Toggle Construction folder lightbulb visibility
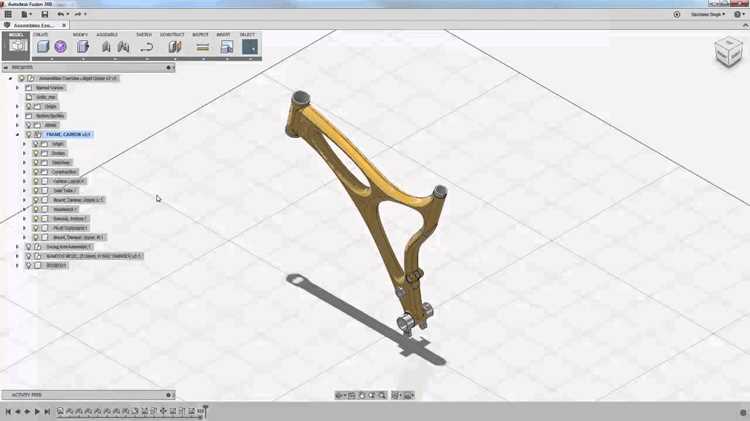 pyautogui.click(x=36, y=172)
